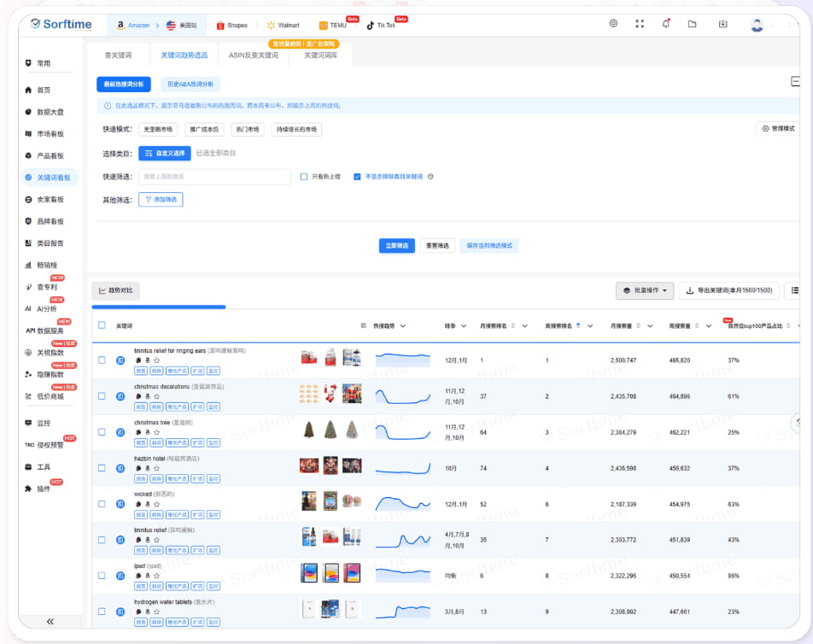Open the 批量操作 dropdown
The height and width of the screenshot is (644, 813).
(645, 290)
